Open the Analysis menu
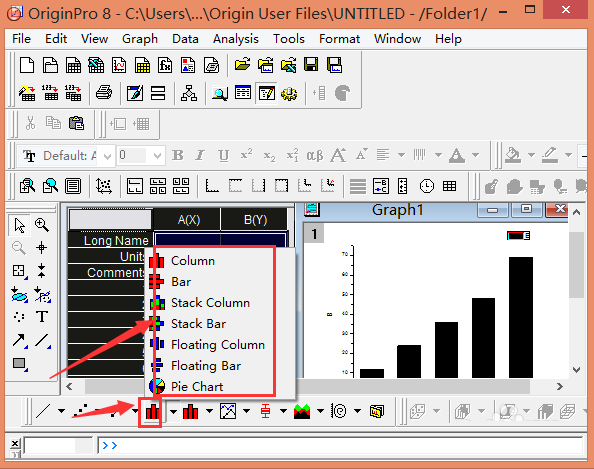594x469 pixels. coord(236,39)
